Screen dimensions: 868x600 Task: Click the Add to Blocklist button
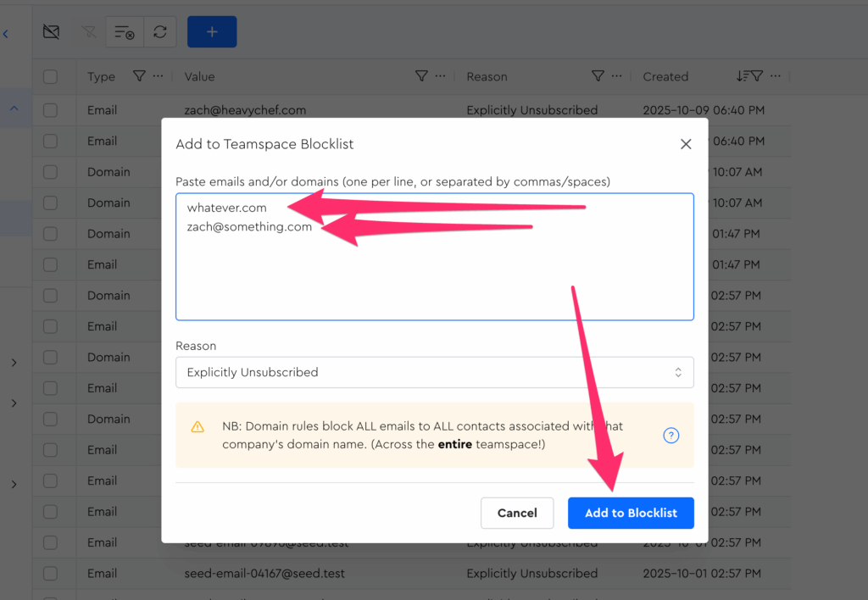(x=631, y=513)
